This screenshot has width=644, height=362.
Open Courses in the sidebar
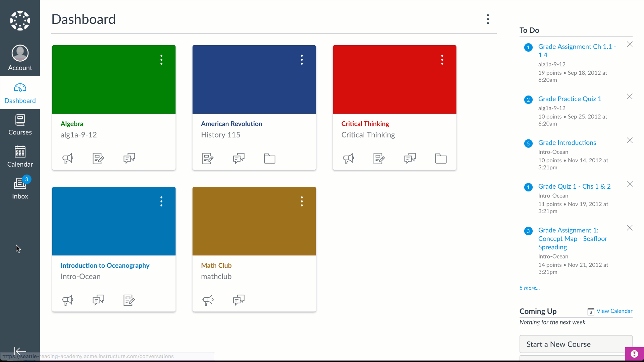pyautogui.click(x=20, y=124)
